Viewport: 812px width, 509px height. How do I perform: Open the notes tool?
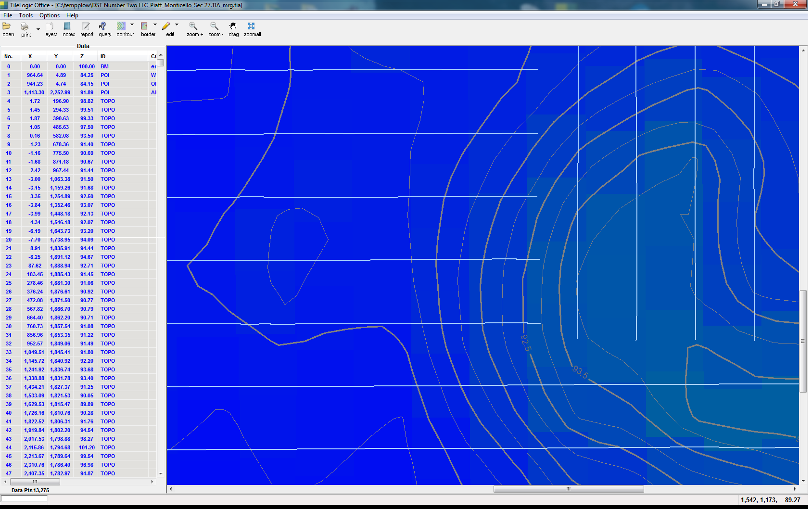click(x=68, y=26)
